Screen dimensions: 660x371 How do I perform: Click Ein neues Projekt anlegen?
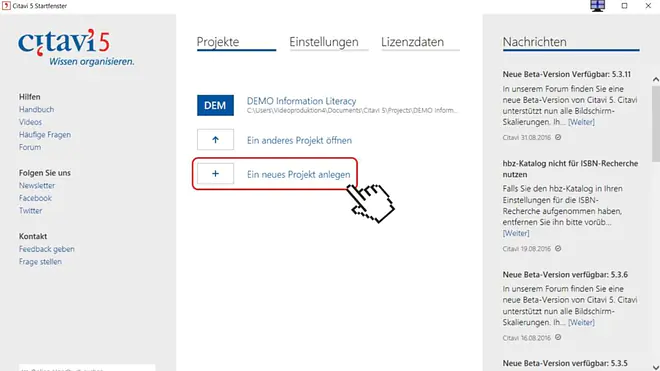point(298,174)
